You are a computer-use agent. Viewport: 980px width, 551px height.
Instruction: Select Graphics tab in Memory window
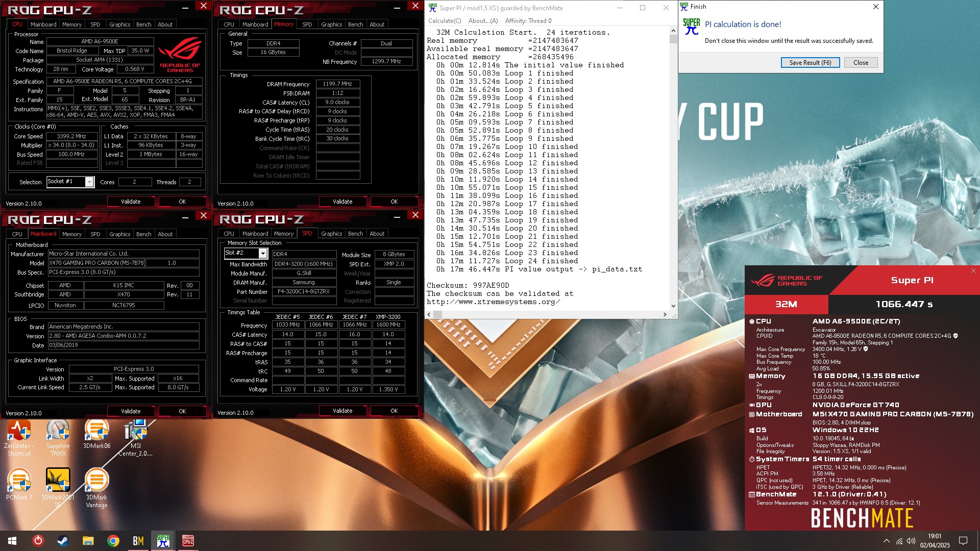[x=331, y=24]
